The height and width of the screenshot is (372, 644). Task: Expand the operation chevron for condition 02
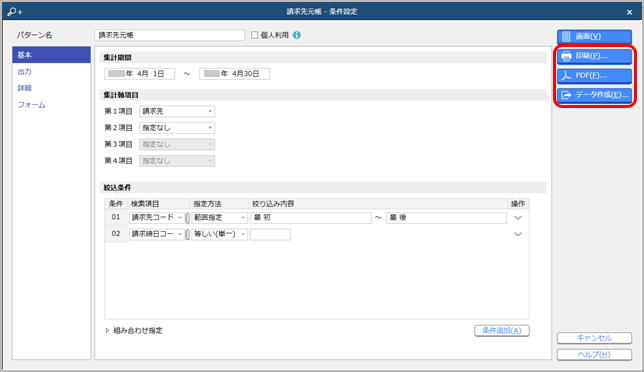(x=518, y=234)
